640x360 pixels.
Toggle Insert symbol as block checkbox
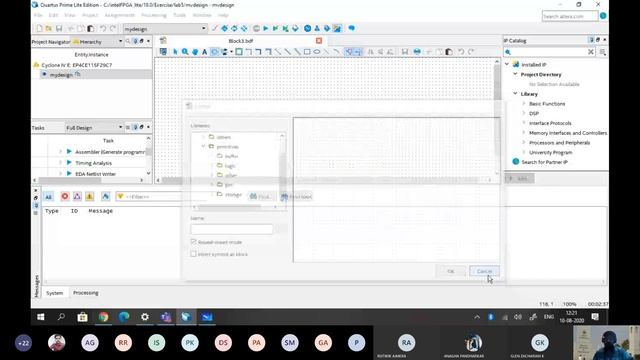193,254
